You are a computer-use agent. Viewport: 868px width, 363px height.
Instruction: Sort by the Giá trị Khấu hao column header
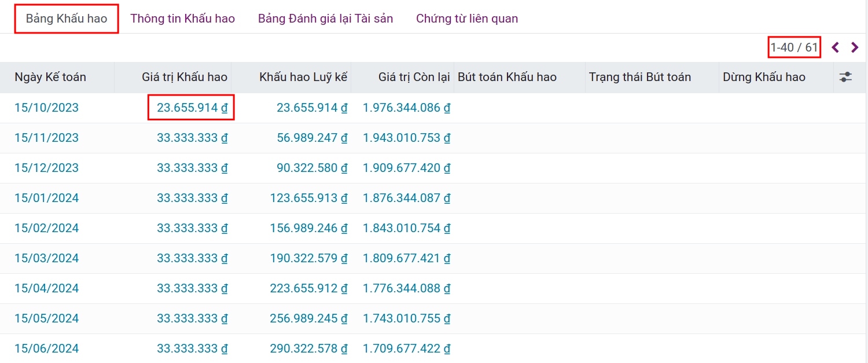point(184,76)
